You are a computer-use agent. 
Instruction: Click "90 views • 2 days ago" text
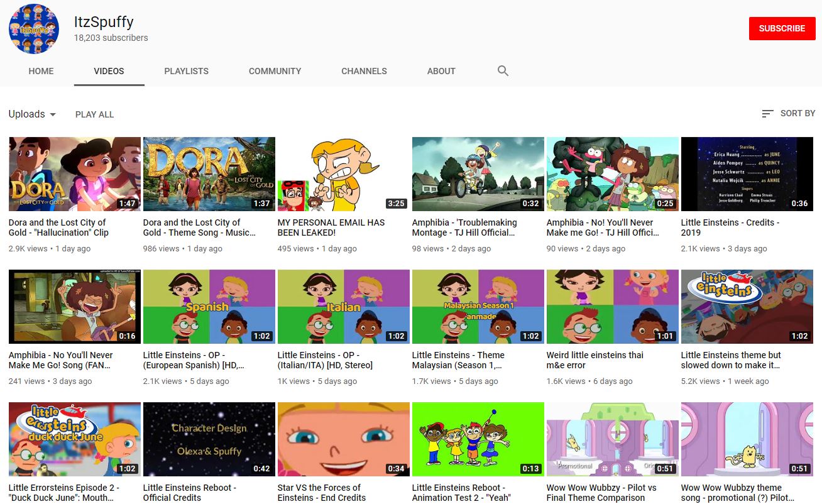point(586,249)
